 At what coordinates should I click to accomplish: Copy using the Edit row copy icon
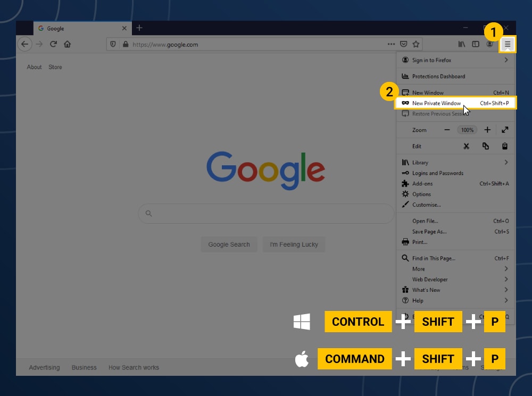[486, 146]
